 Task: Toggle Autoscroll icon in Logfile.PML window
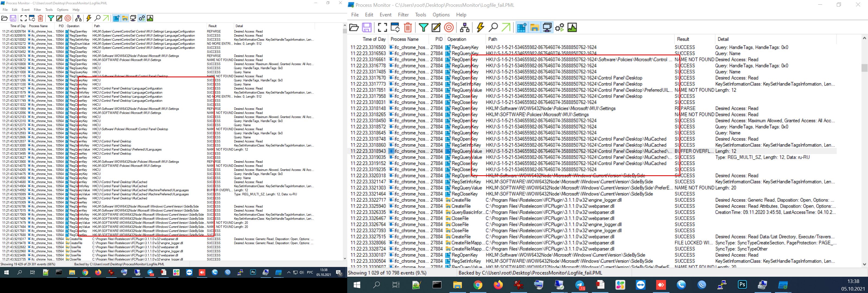point(32,18)
